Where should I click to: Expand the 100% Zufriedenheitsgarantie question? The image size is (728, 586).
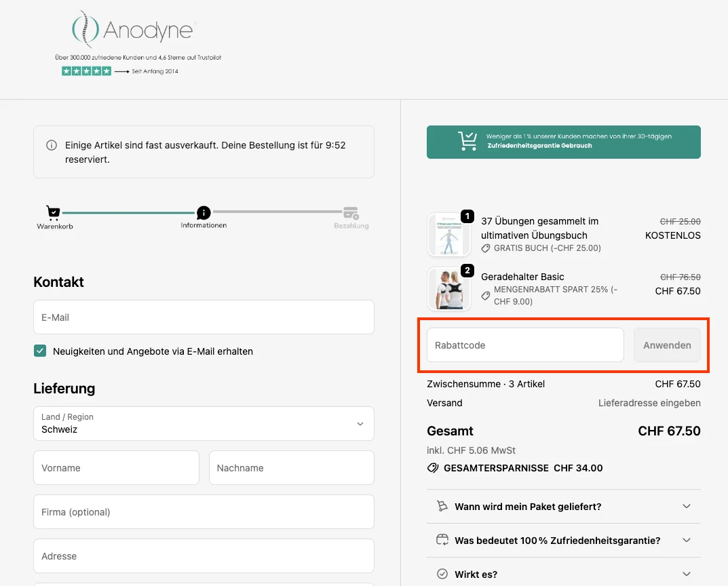pos(563,541)
